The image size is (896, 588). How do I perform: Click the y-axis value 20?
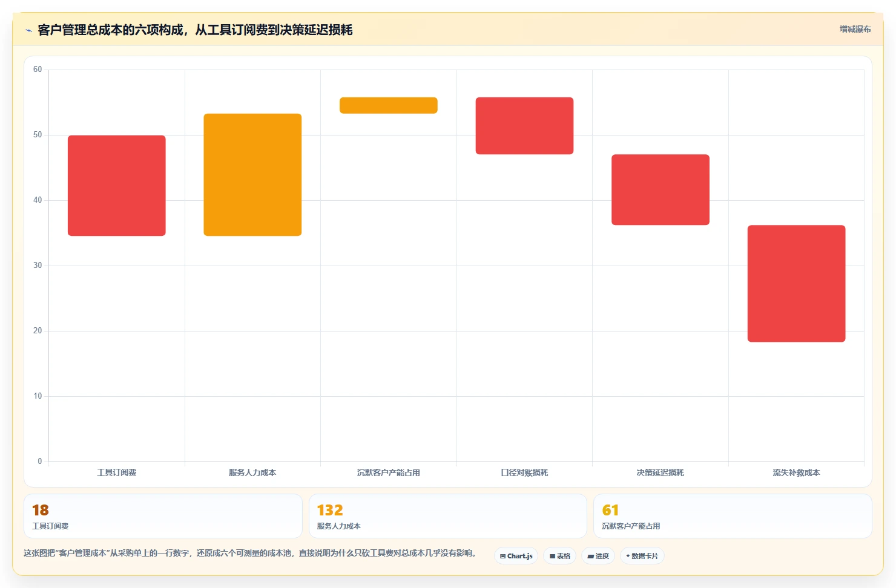click(x=38, y=331)
